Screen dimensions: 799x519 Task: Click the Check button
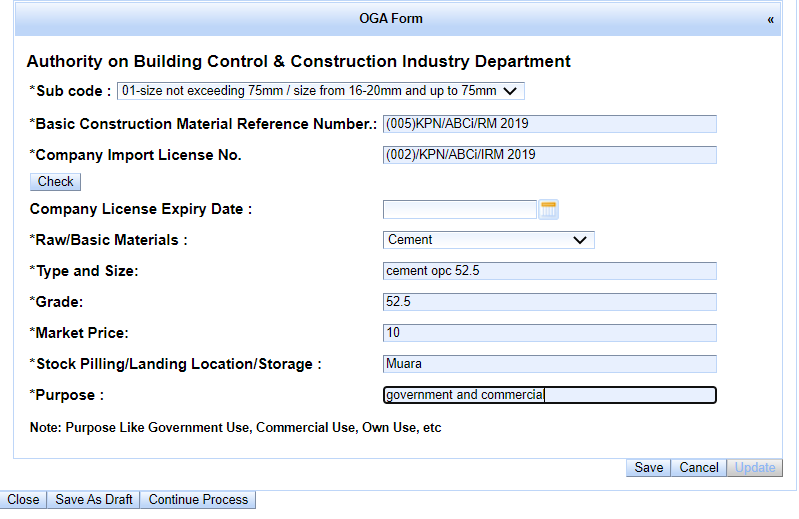coord(56,182)
